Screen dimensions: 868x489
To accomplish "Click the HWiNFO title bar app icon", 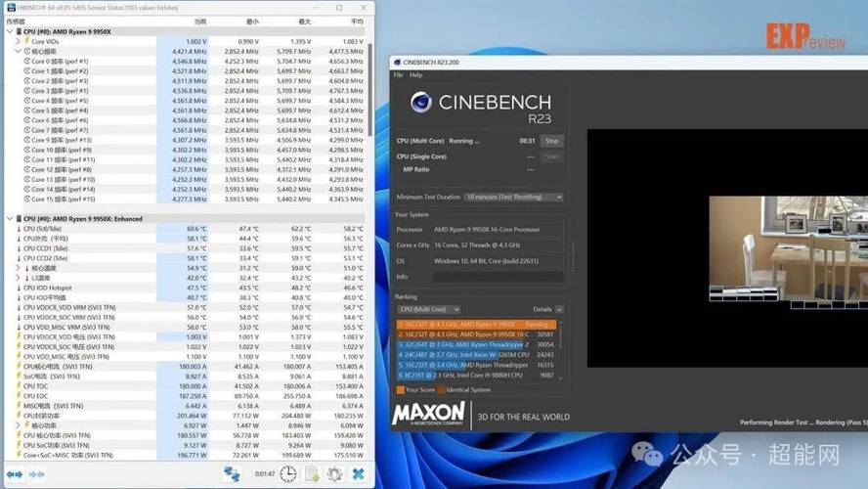I will (x=11, y=8).
